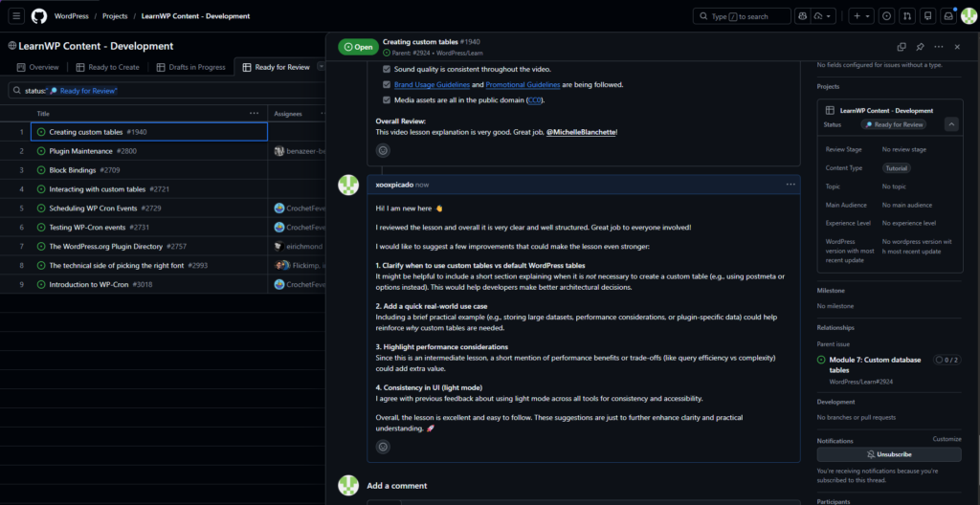Open the hamburger navigation menu
The image size is (980, 505).
(x=16, y=16)
